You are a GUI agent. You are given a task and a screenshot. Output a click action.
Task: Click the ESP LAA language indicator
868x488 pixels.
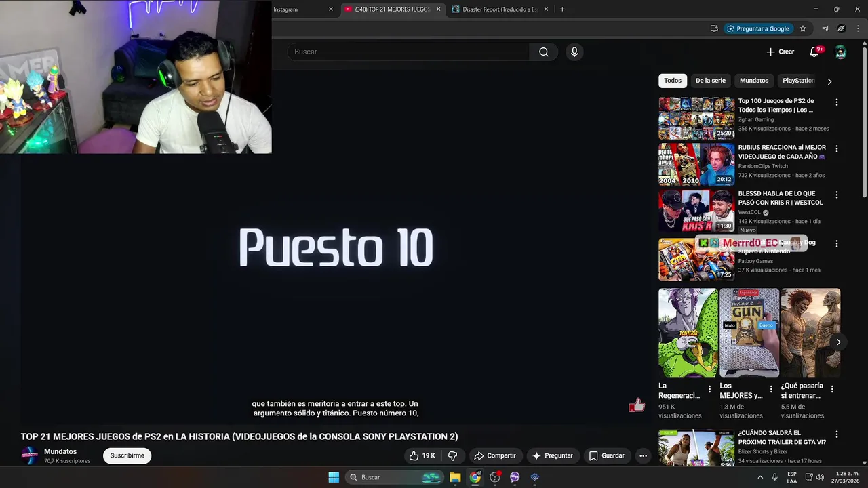coord(792,477)
